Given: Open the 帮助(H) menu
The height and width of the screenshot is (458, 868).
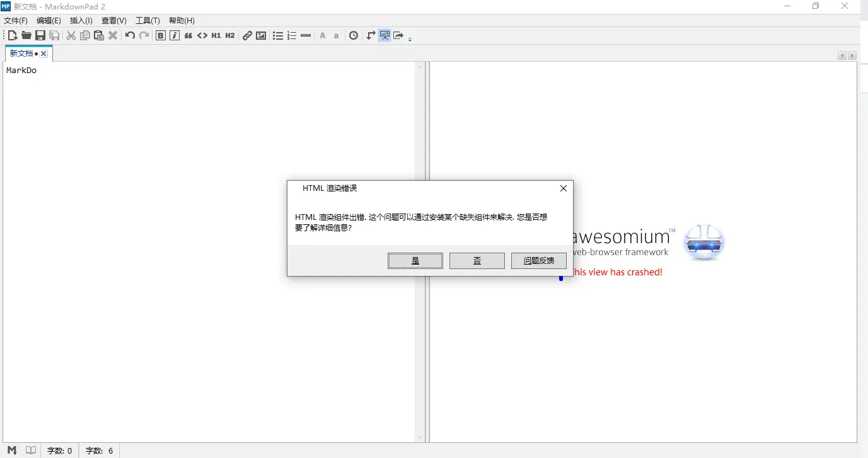Looking at the screenshot, I should pos(182,21).
